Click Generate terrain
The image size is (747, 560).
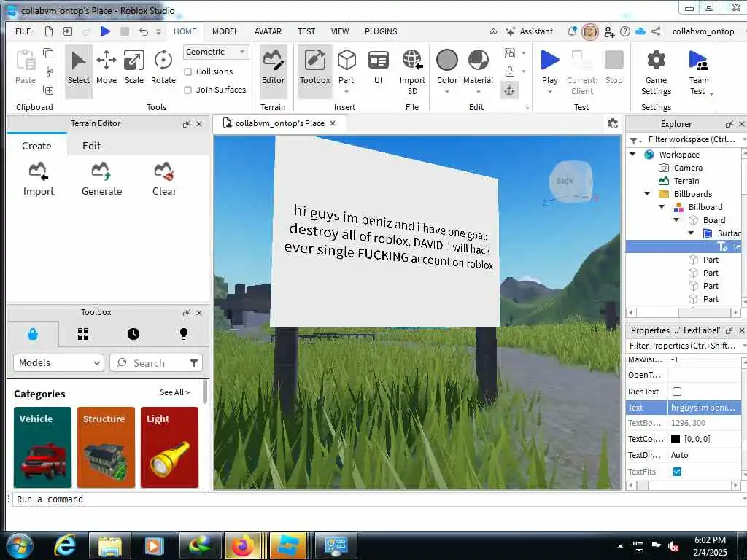(101, 179)
